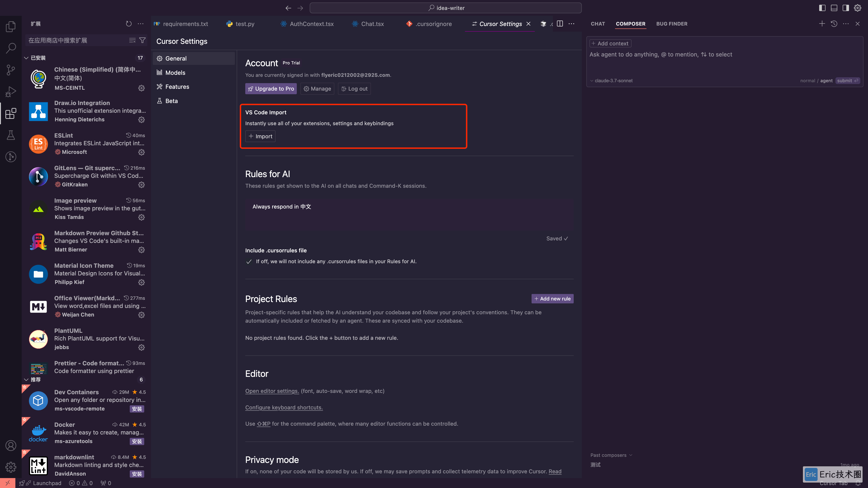The width and height of the screenshot is (868, 488).
Task: Open editor more actions ellipsis menu
Action: (571, 23)
